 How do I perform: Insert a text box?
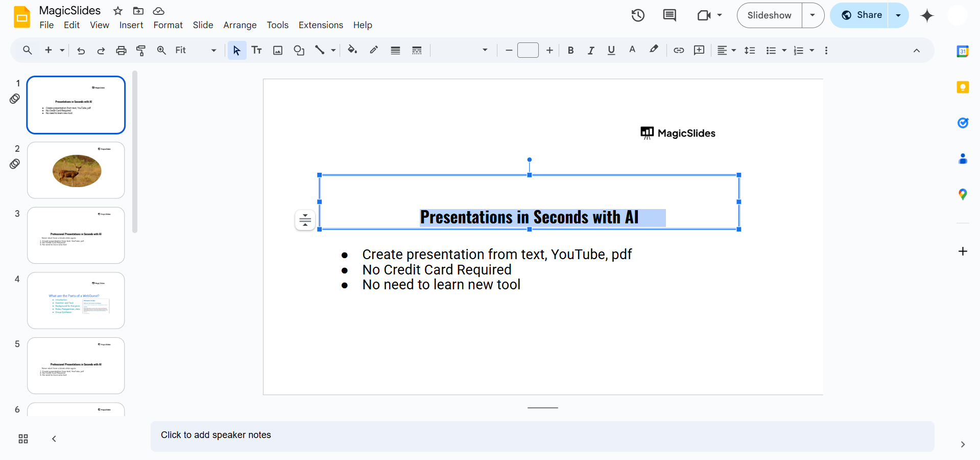(x=257, y=50)
